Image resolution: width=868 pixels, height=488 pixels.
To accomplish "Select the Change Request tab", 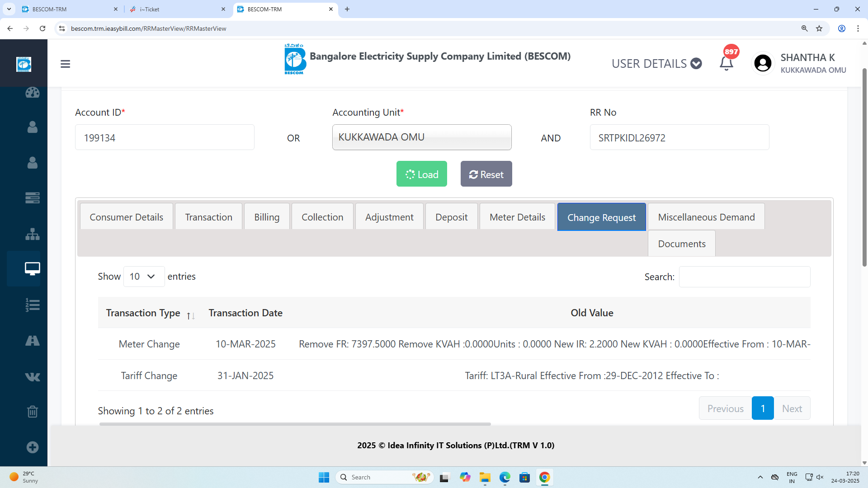I will 601,217.
